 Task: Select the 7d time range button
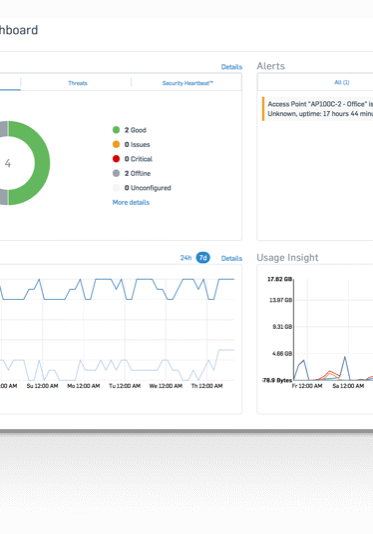coord(203,257)
